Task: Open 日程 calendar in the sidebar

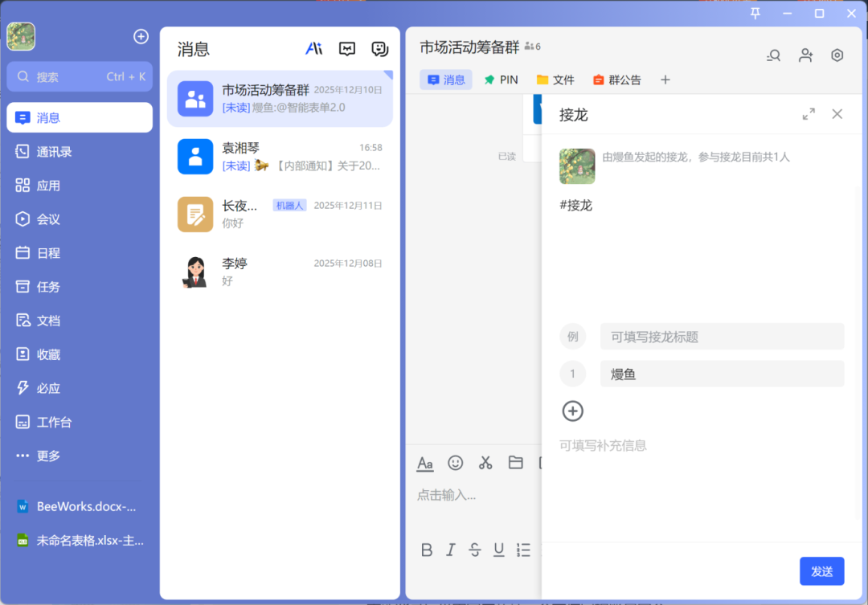Action: tap(80, 252)
